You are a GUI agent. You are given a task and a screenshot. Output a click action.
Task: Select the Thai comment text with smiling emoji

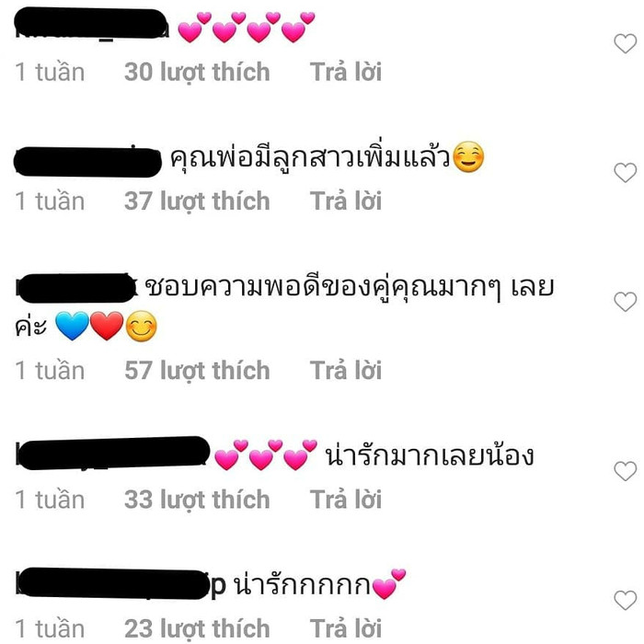click(x=328, y=158)
